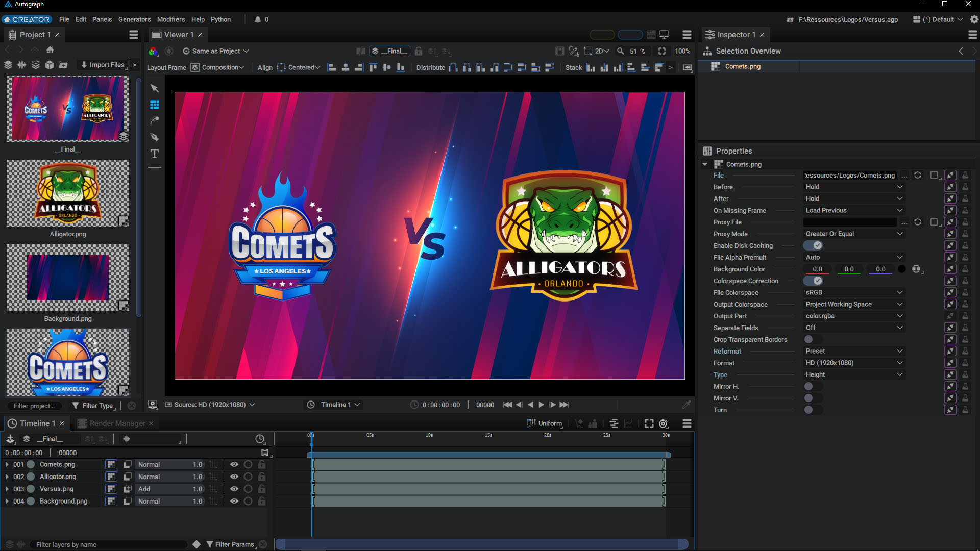Viewport: 980px width, 551px height.
Task: Open Project panel hamburger menu
Action: [134, 35]
